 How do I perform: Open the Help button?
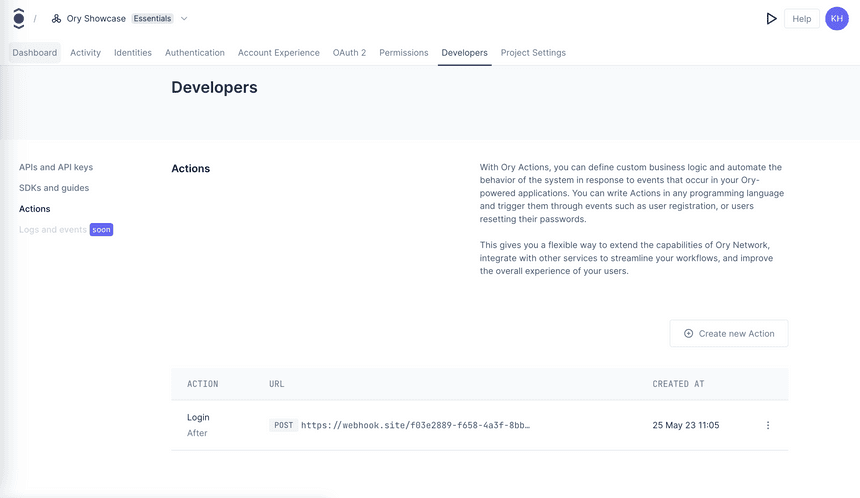pos(801,19)
